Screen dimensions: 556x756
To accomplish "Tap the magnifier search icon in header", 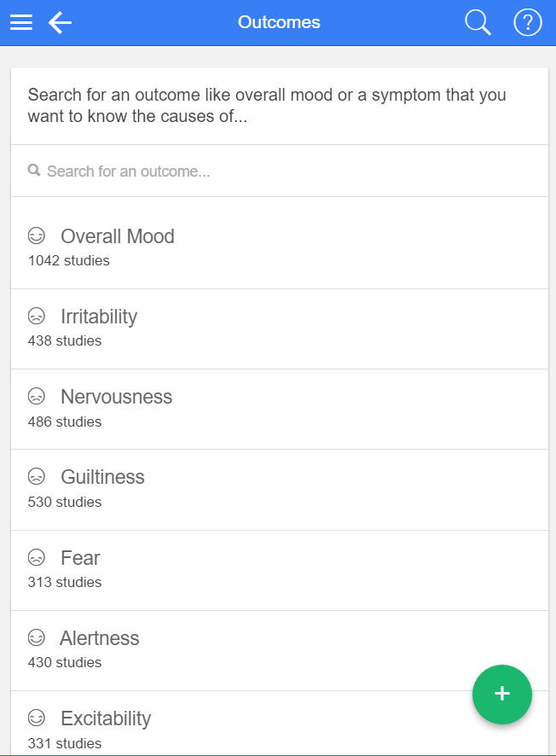I will (478, 23).
